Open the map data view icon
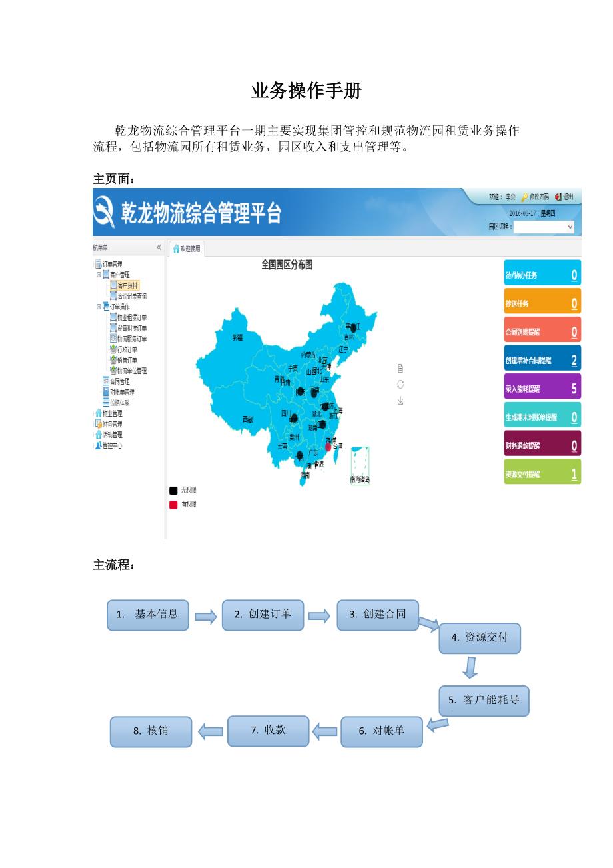Screen dimensions: 613x868 pyautogui.click(x=400, y=368)
